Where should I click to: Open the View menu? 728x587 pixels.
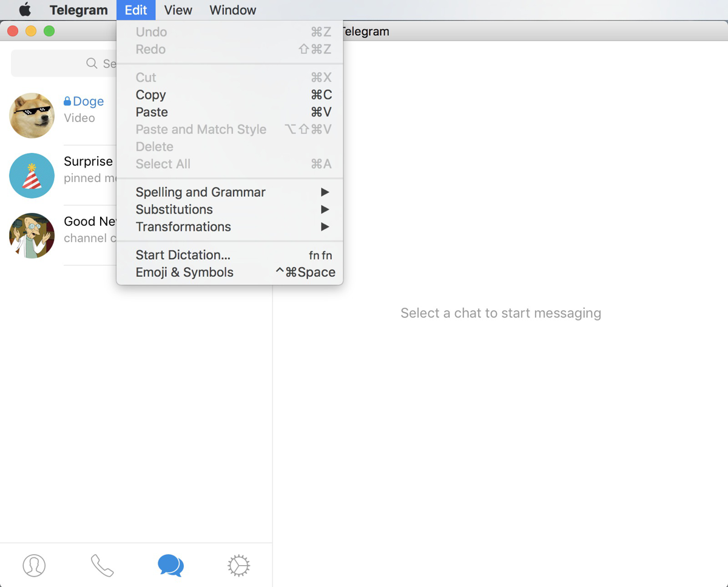tap(178, 10)
